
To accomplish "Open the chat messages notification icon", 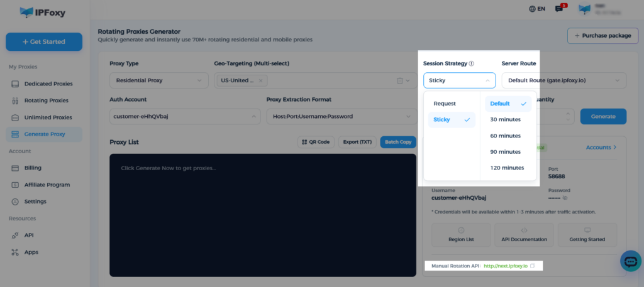I will click(559, 9).
